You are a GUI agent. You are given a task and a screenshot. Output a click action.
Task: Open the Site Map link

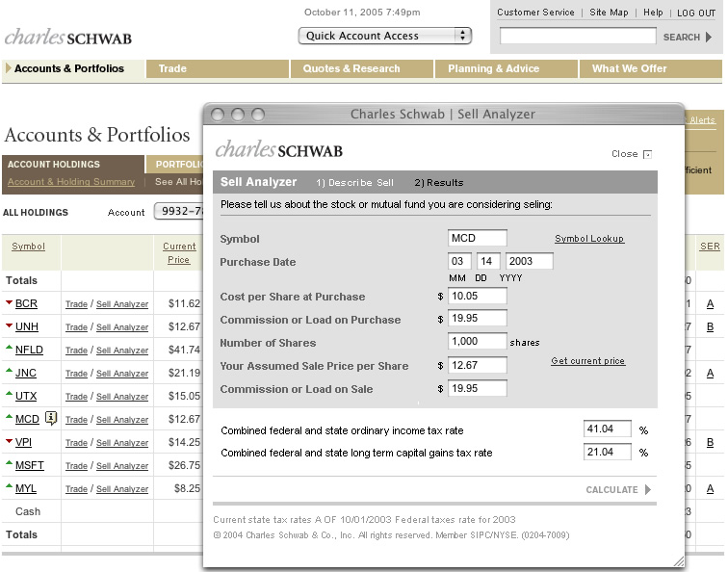coord(609,13)
